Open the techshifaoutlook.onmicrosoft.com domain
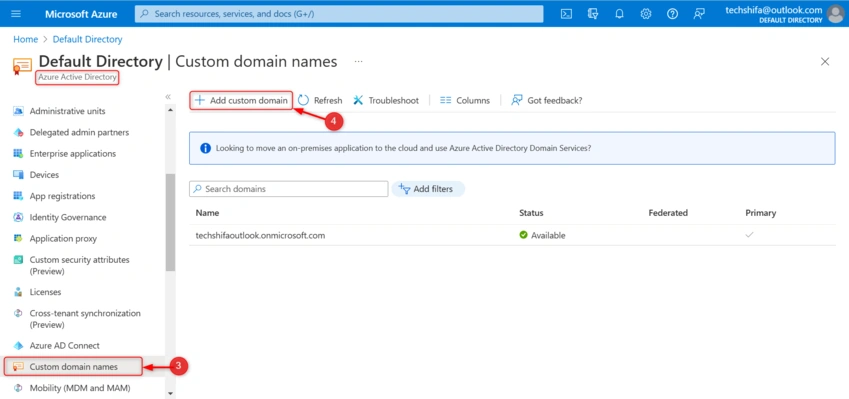Screen dimensions: 849x399 click(260, 236)
